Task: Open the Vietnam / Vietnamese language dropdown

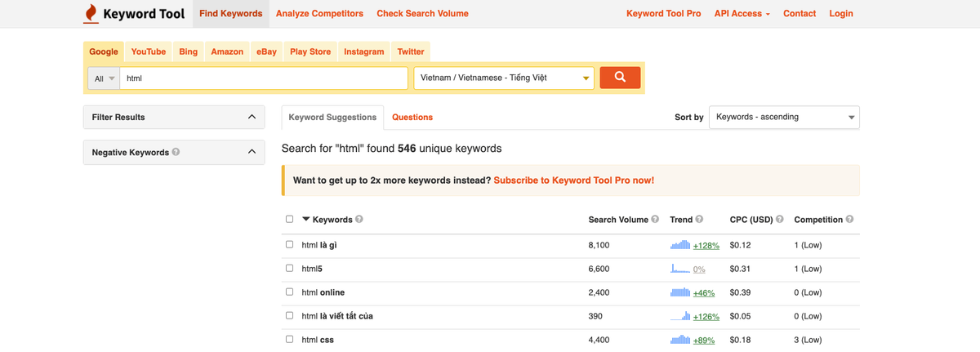Action: tap(504, 78)
